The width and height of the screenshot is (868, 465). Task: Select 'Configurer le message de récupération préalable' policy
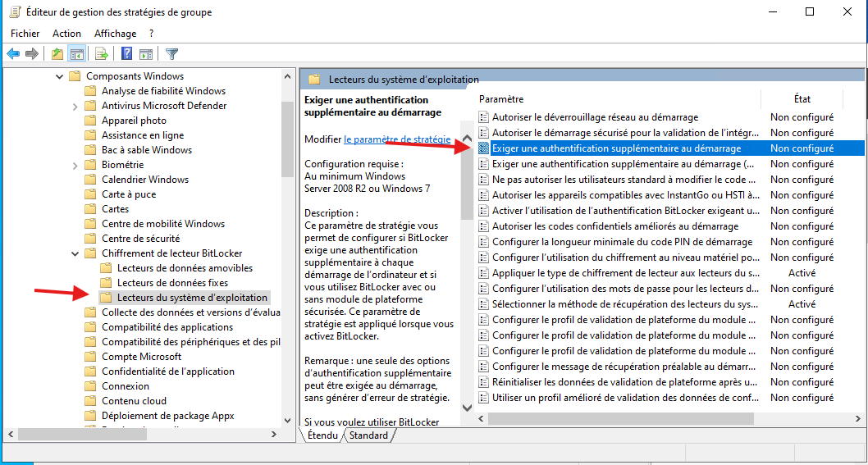click(x=624, y=367)
